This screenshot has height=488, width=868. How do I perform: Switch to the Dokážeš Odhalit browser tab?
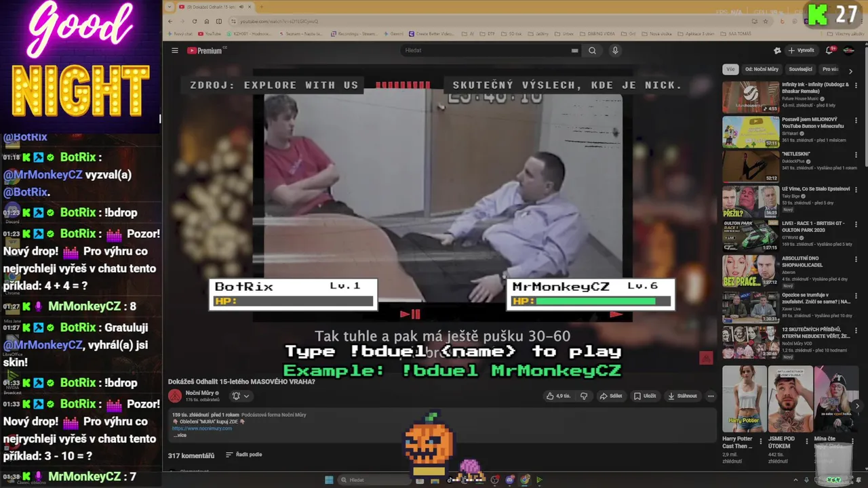(x=214, y=7)
